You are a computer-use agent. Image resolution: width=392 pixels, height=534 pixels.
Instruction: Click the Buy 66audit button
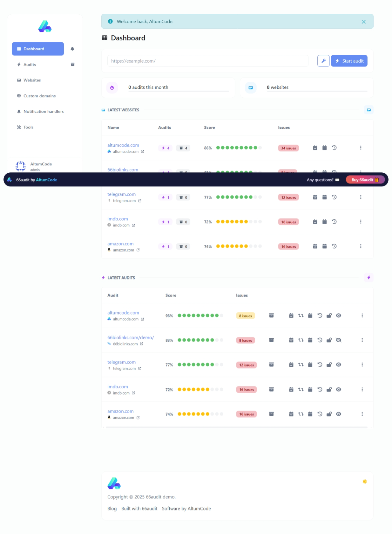coord(365,180)
